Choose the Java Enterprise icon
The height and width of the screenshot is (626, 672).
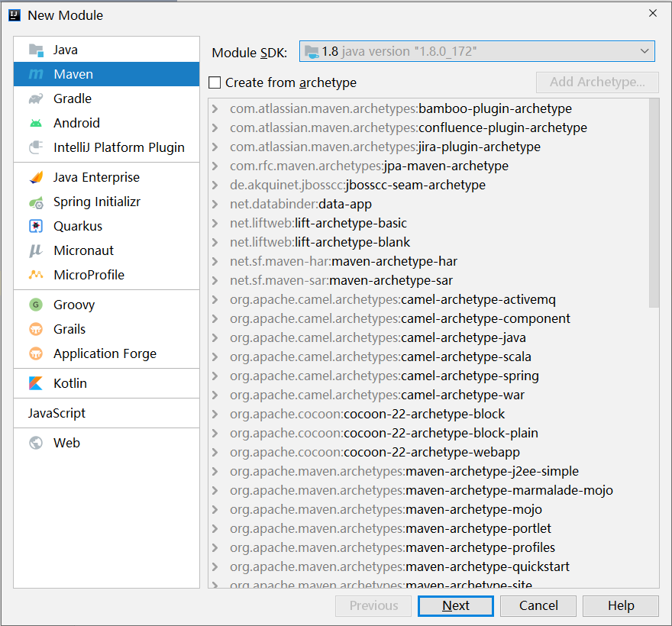coord(36,177)
